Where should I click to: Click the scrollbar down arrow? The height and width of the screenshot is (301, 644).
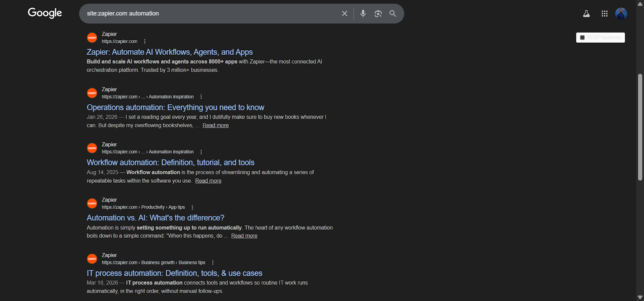[x=640, y=297]
